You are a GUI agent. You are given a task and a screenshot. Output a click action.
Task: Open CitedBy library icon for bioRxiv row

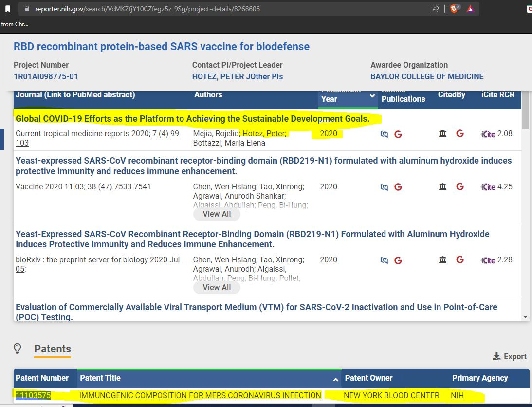pos(442,259)
